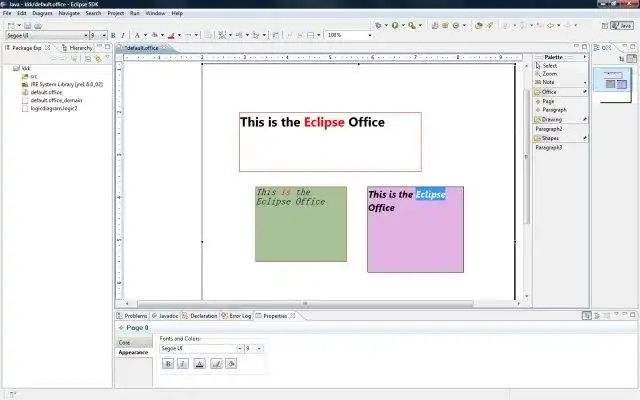Select 'default.office' file in Package Explorer
This screenshot has height=400, width=640.
coord(42,92)
